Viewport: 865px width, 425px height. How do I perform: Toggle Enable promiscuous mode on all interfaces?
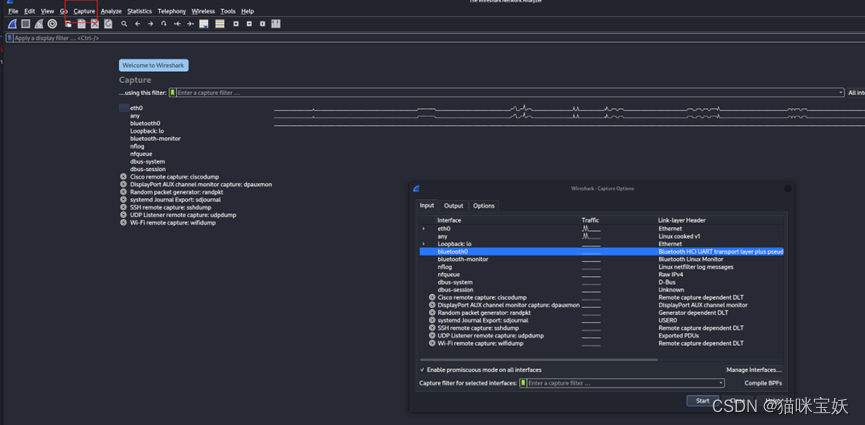(480, 370)
